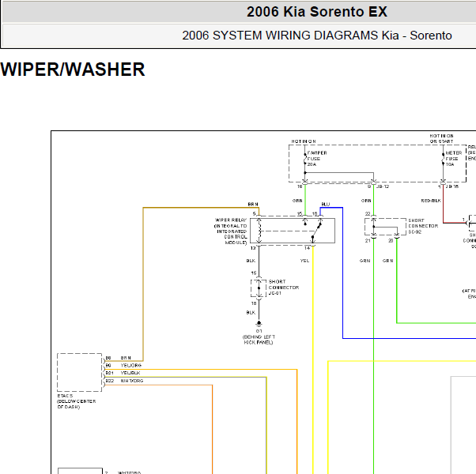Click GRN label below JB-12 pin 9
Screen dimensions: 476x474
366,201
